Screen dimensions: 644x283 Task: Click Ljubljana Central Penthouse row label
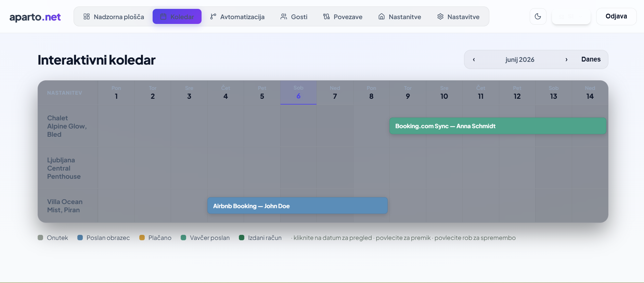(x=64, y=168)
